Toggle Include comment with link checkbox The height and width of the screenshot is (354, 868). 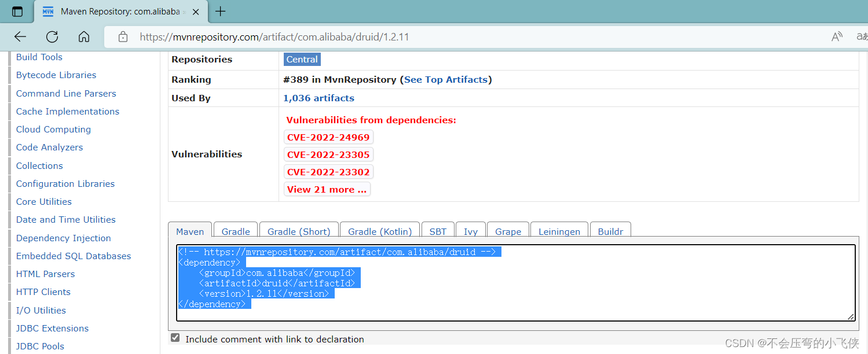[x=175, y=338]
